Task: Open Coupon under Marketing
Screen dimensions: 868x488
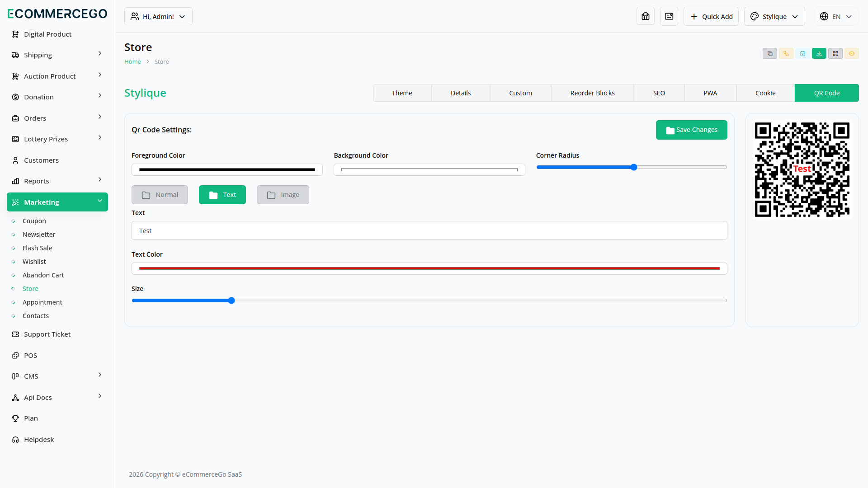Action: [x=34, y=221]
